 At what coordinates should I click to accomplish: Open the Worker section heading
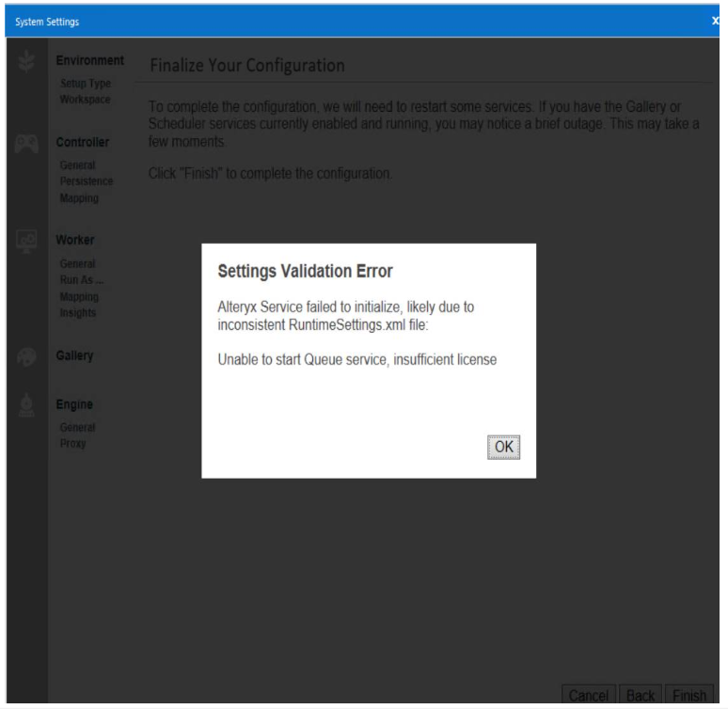(x=75, y=240)
